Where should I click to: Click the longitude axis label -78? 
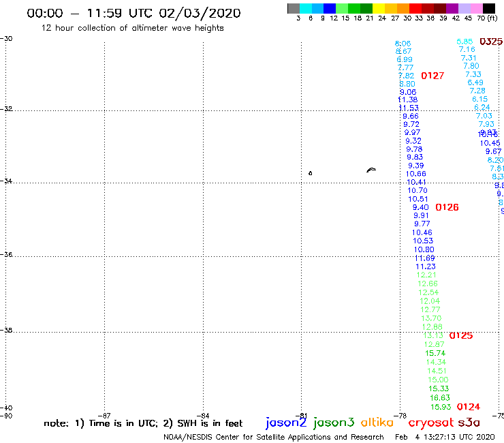400,416
